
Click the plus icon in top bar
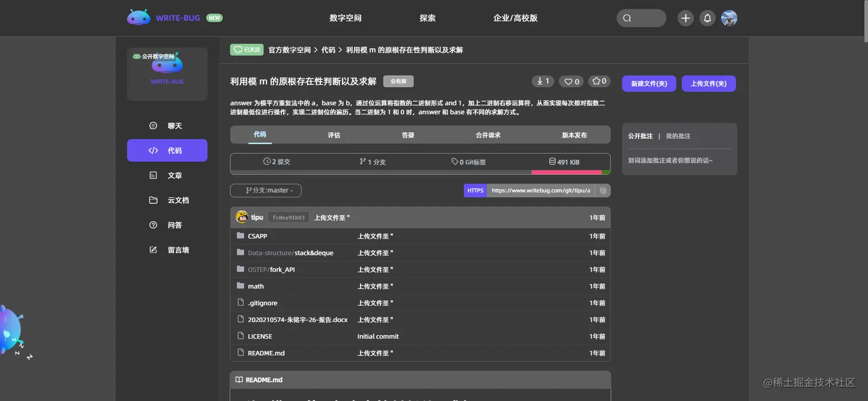tap(685, 18)
